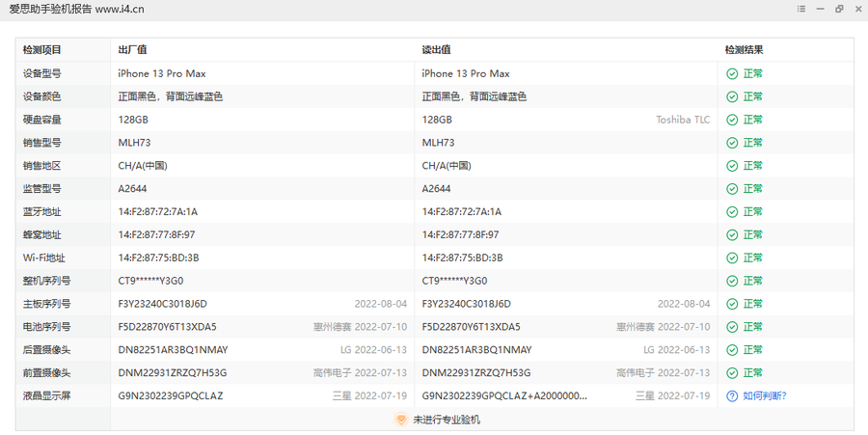This screenshot has height=435, width=868.
Task: Select the 设备型号 row label
Action: pyautogui.click(x=42, y=73)
